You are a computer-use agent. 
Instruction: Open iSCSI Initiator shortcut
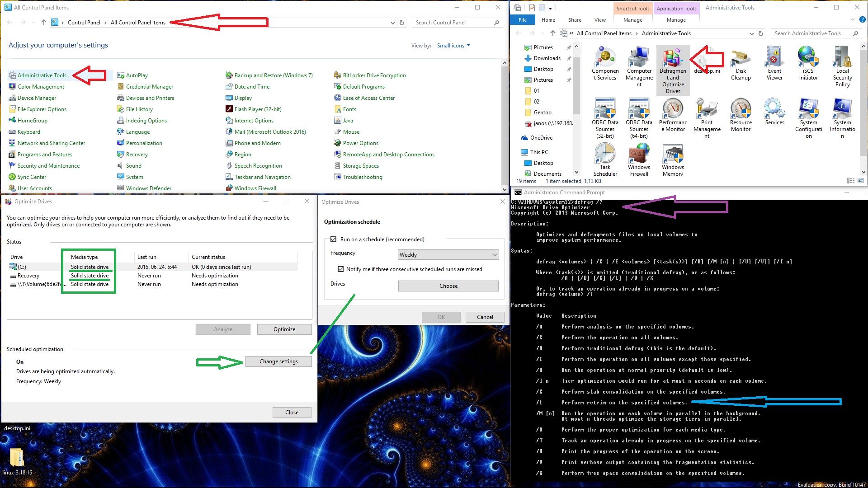coord(808,64)
